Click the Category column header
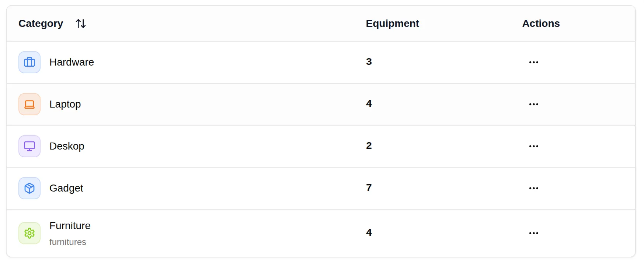The width and height of the screenshot is (644, 263). coord(41,24)
